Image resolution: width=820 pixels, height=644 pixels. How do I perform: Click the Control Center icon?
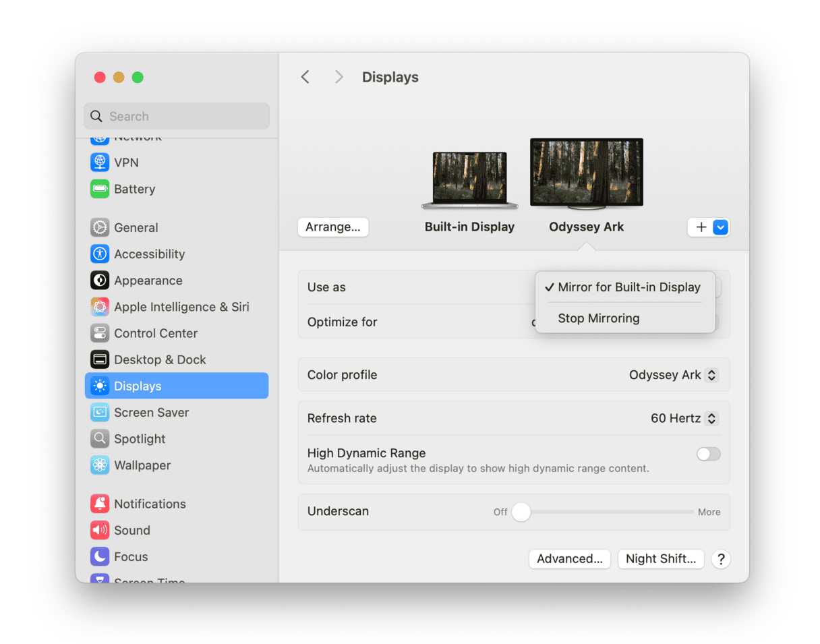100,333
